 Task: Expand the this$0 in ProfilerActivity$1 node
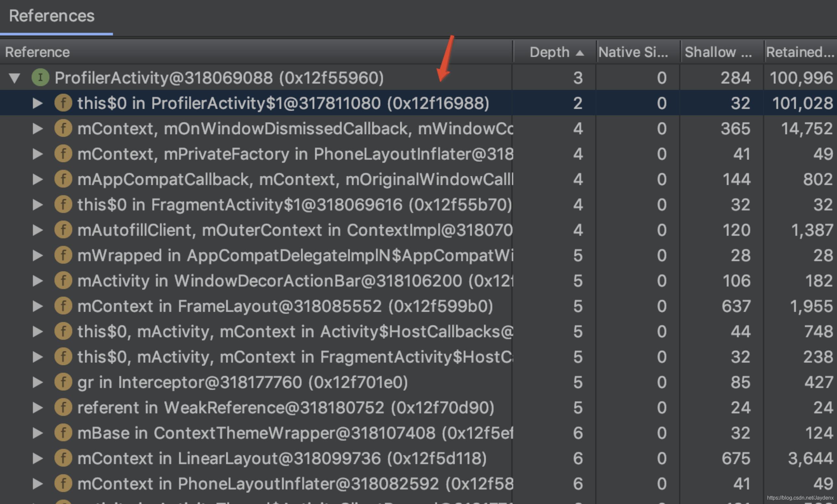point(37,103)
